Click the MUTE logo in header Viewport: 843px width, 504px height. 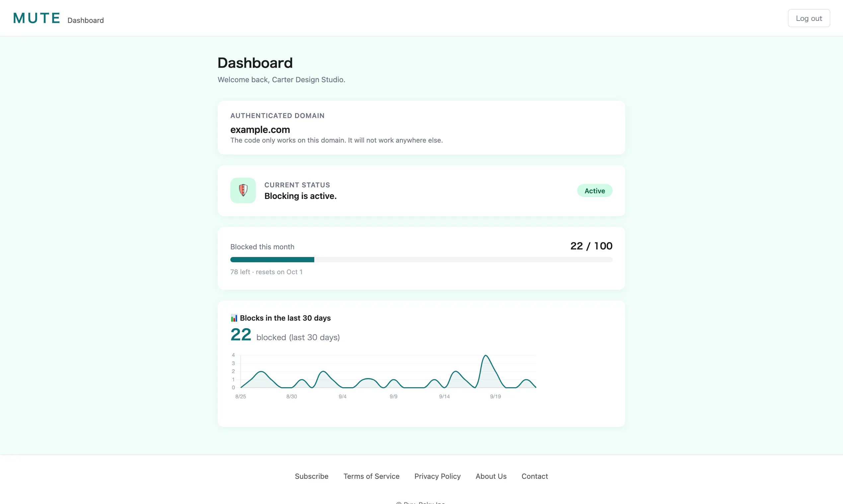click(x=37, y=18)
